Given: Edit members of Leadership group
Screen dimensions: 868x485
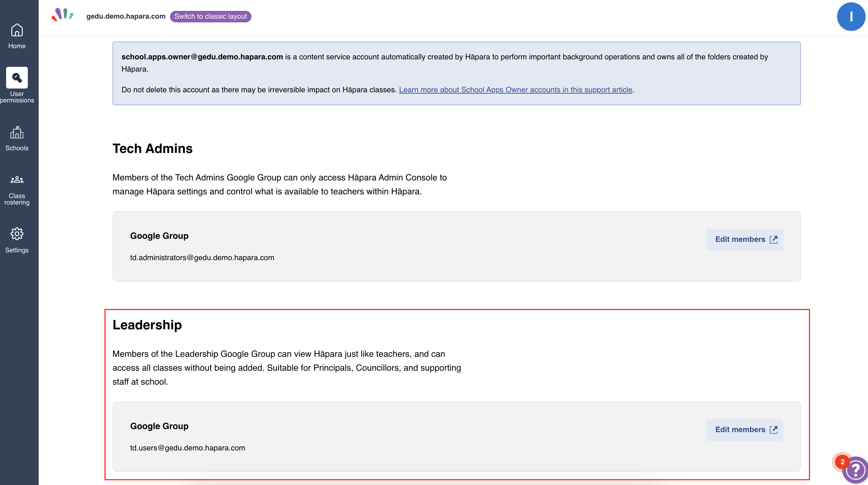Looking at the screenshot, I should coord(744,430).
